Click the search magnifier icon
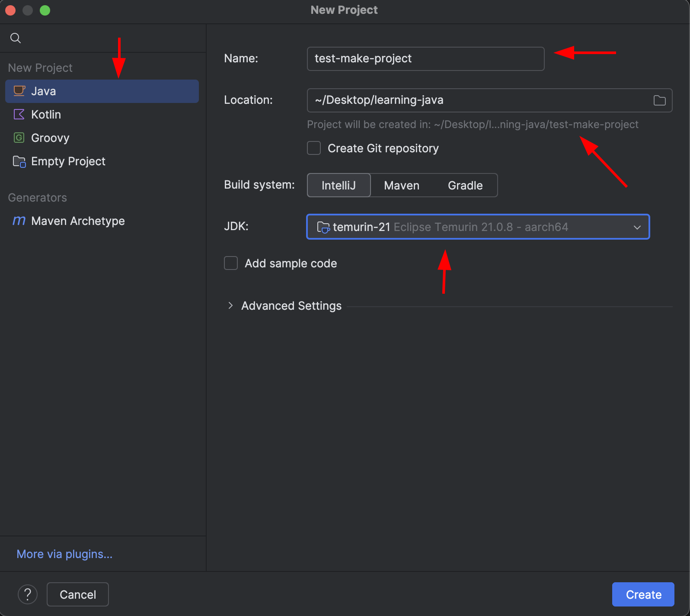Image resolution: width=690 pixels, height=616 pixels. pyautogui.click(x=16, y=38)
